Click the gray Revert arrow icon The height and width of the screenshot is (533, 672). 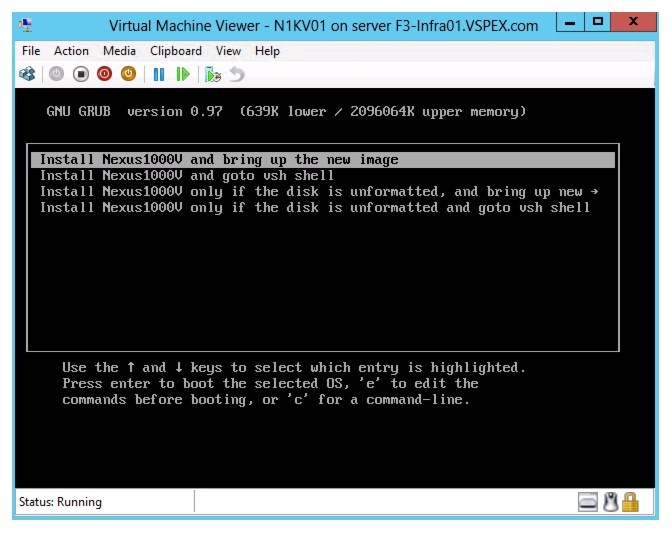237,75
